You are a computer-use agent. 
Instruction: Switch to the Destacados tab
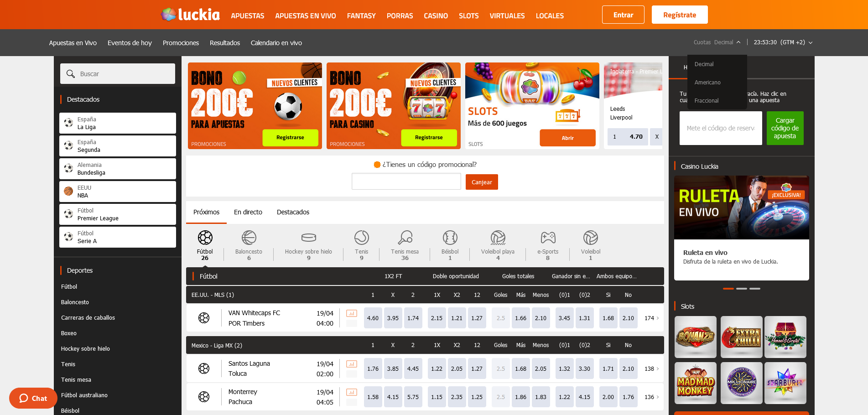tap(293, 212)
